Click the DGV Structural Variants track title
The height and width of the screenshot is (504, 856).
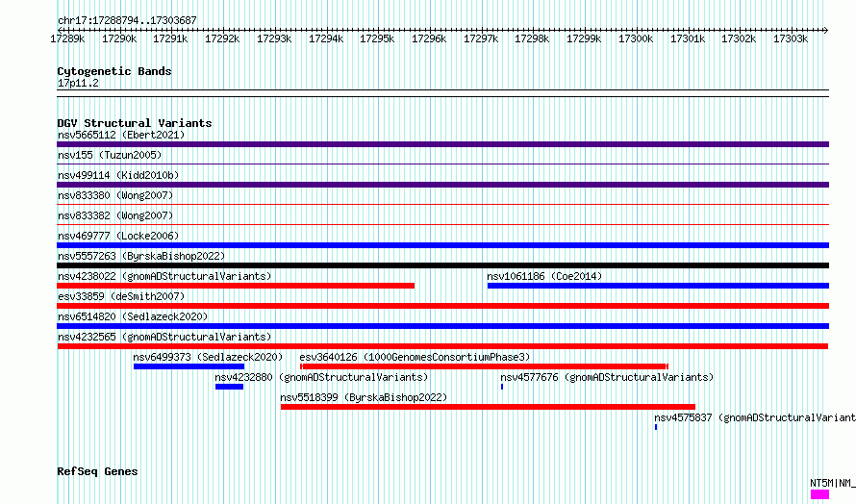click(135, 123)
